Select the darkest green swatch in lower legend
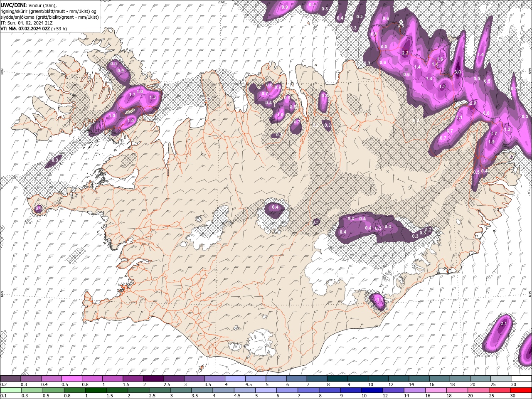Screen dimensions: 532x399 [96, 390]
